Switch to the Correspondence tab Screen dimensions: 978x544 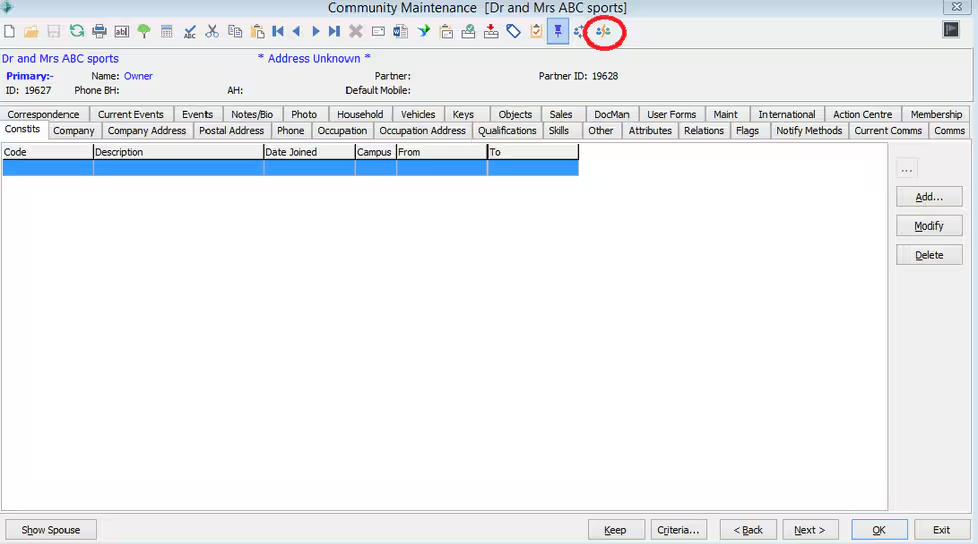tap(44, 114)
